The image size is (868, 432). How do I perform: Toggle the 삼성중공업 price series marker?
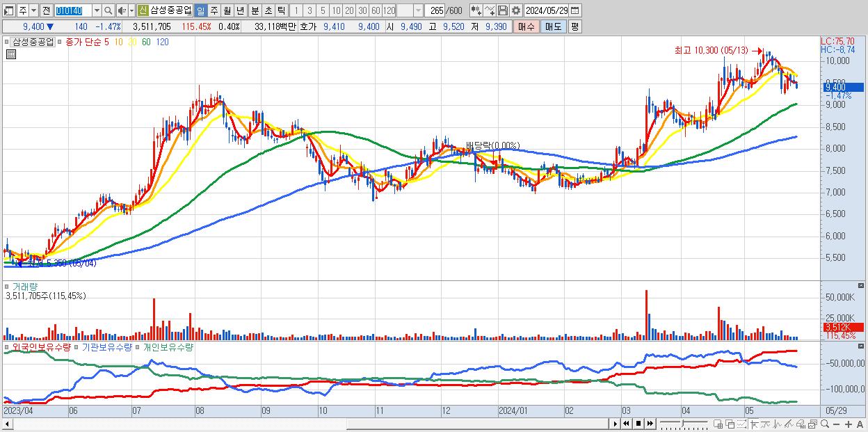pos(8,42)
